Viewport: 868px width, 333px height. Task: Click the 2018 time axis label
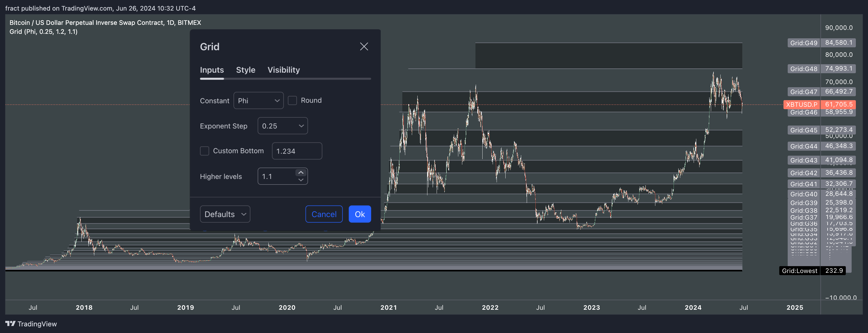pos(84,307)
